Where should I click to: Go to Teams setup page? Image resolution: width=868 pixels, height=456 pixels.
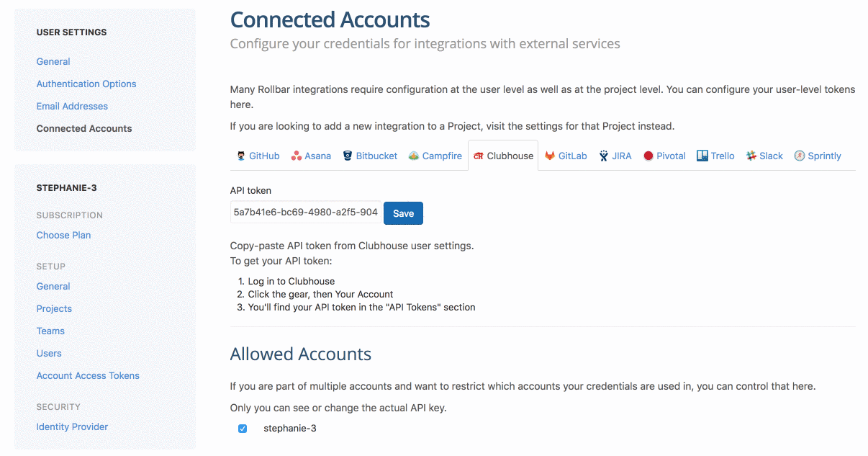click(50, 331)
